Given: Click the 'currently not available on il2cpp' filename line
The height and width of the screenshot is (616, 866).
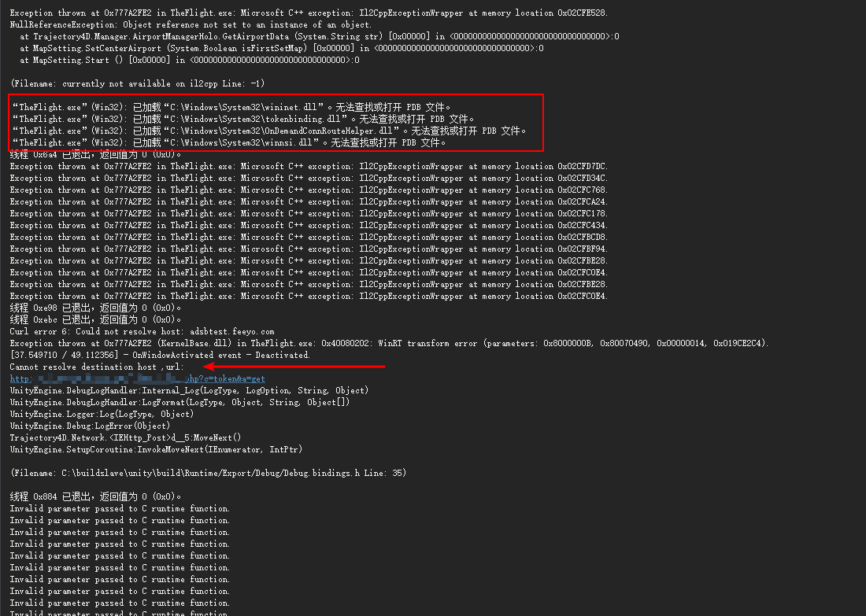Looking at the screenshot, I should pos(138,84).
